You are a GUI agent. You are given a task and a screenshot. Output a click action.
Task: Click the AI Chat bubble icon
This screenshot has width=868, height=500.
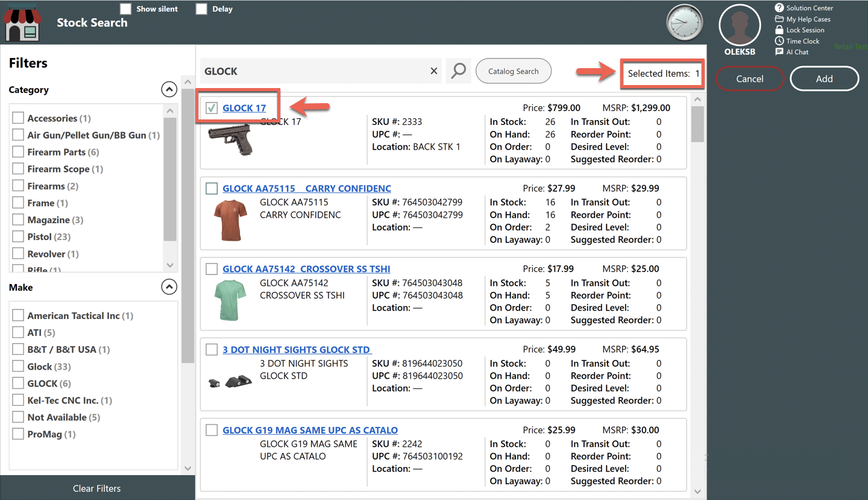[779, 52]
